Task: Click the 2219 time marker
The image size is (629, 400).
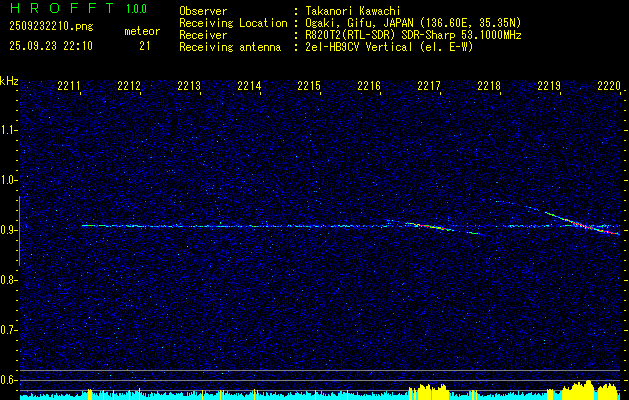Action: pos(549,85)
